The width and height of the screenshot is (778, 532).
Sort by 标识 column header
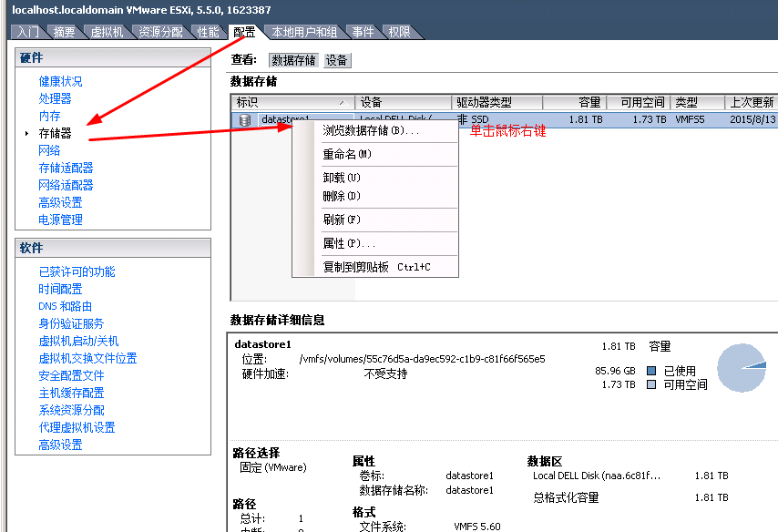point(293,103)
